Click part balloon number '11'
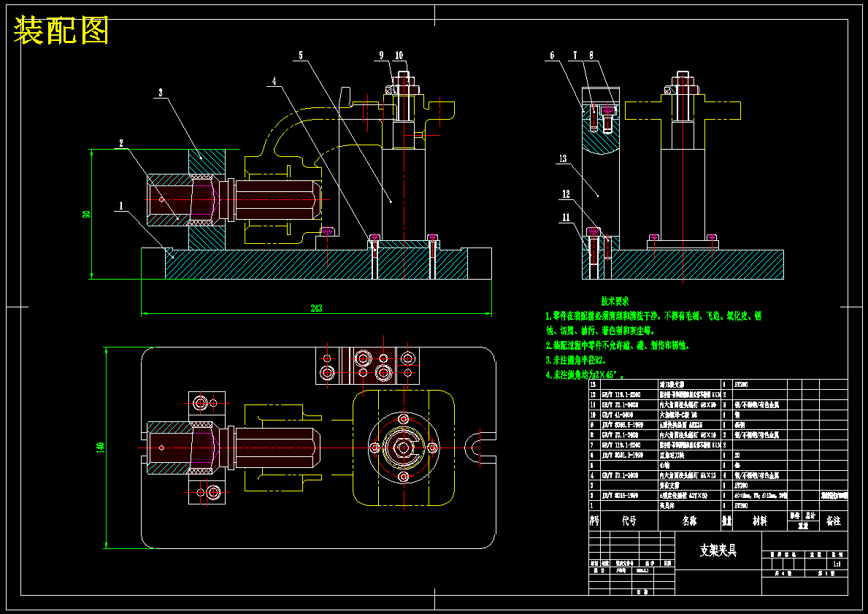Viewport: 868px width, 614px height. (x=566, y=218)
